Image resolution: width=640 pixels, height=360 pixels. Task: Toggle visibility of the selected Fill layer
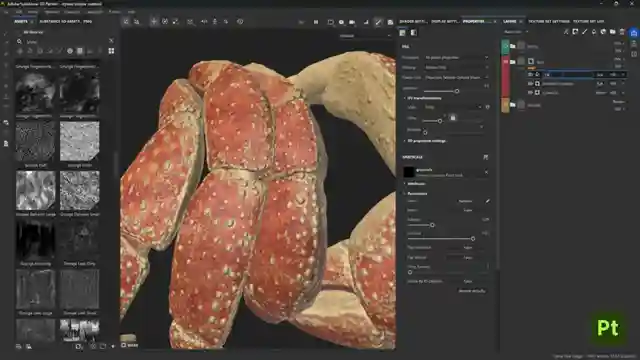(x=530, y=74)
